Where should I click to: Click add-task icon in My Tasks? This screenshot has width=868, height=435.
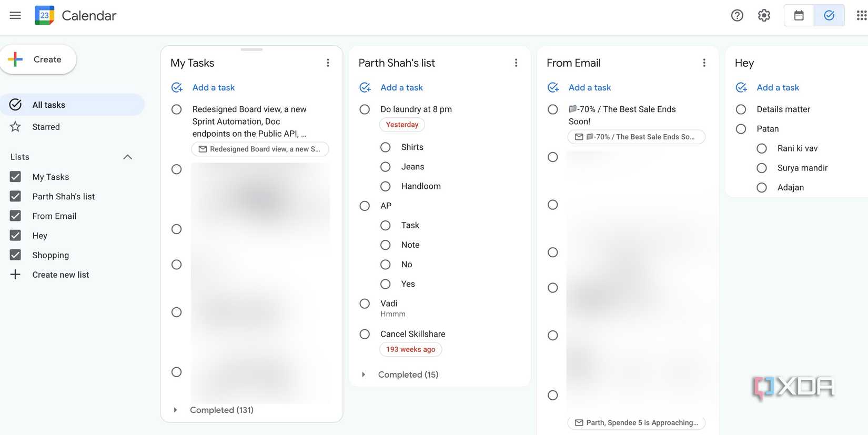click(177, 87)
